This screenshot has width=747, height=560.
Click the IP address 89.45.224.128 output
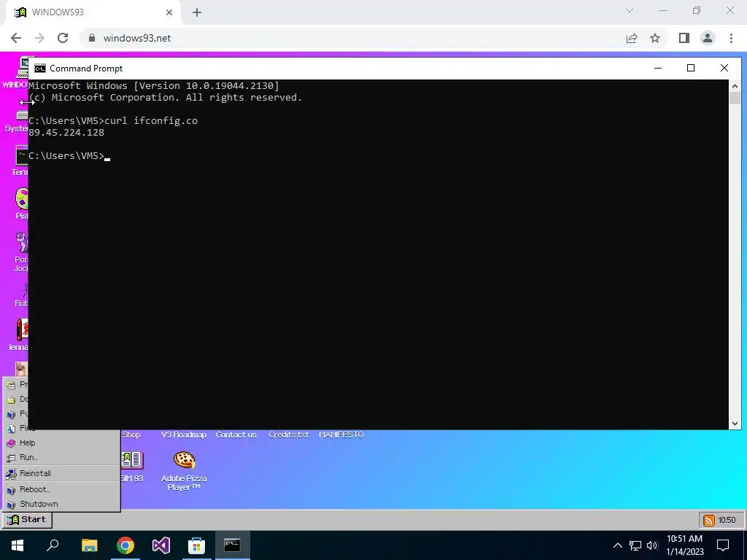pyautogui.click(x=66, y=133)
